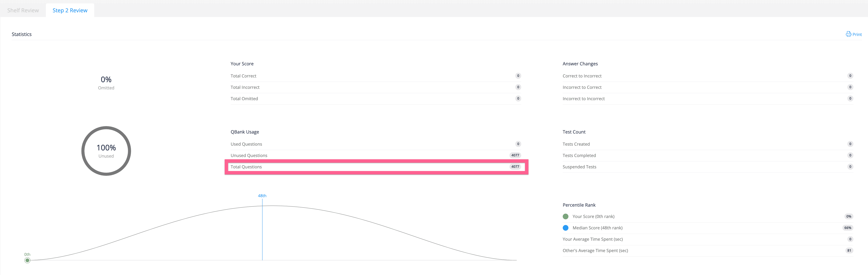This screenshot has width=868, height=275.
Task: Click Other's Average Time Spent 81 badge
Action: (849, 250)
